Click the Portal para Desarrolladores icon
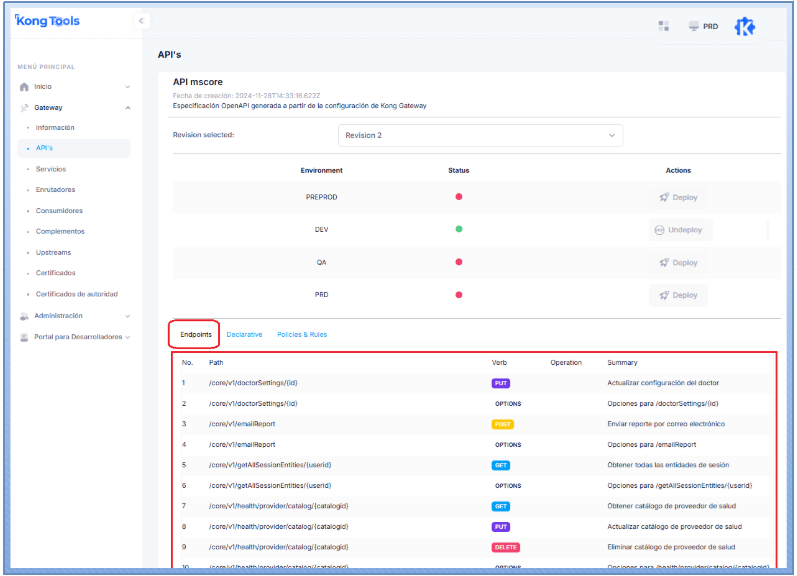The height and width of the screenshot is (576, 797). tap(24, 337)
